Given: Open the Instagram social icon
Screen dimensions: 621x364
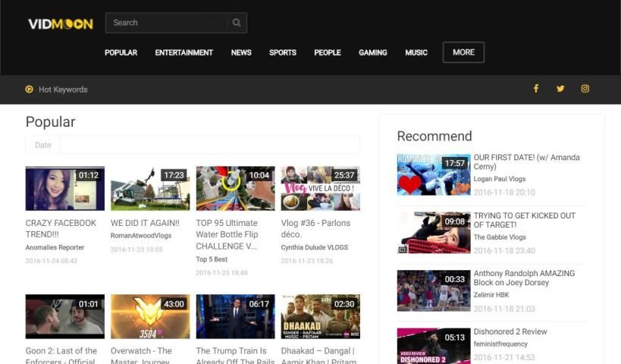Looking at the screenshot, I should 585,89.
